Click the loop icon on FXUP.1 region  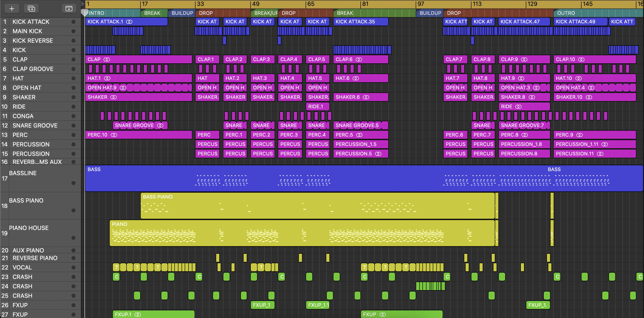[138, 314]
